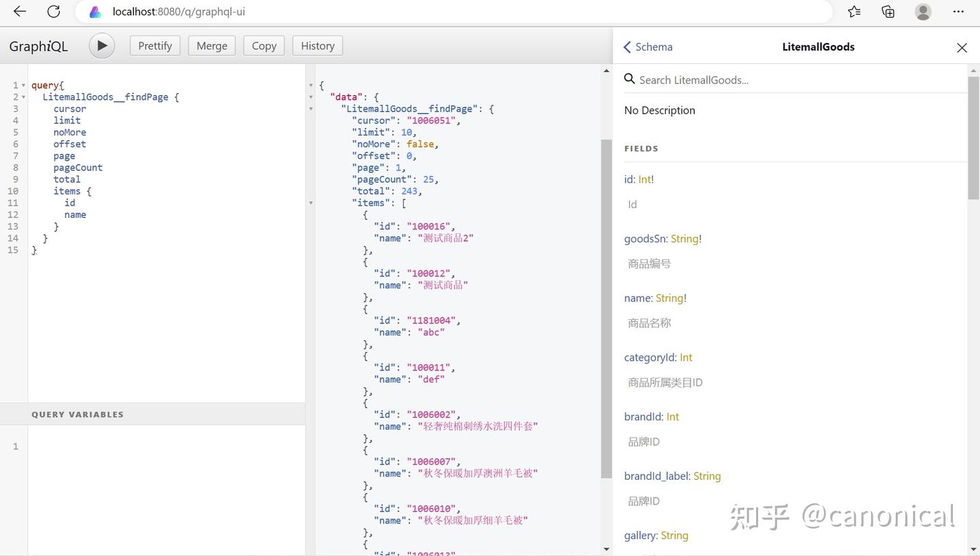Click the Query Variables panel header
Screen dimensions: 980x556
click(x=78, y=414)
